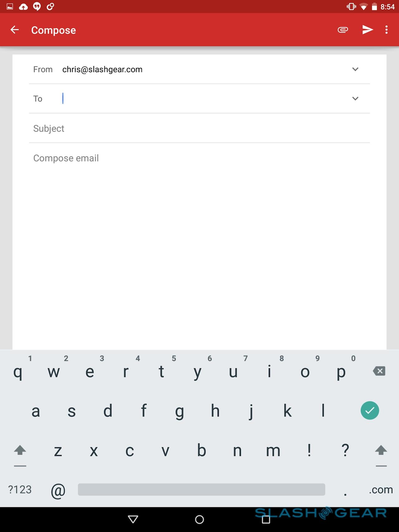Tap the Android back navigation triangle

pyautogui.click(x=133, y=519)
